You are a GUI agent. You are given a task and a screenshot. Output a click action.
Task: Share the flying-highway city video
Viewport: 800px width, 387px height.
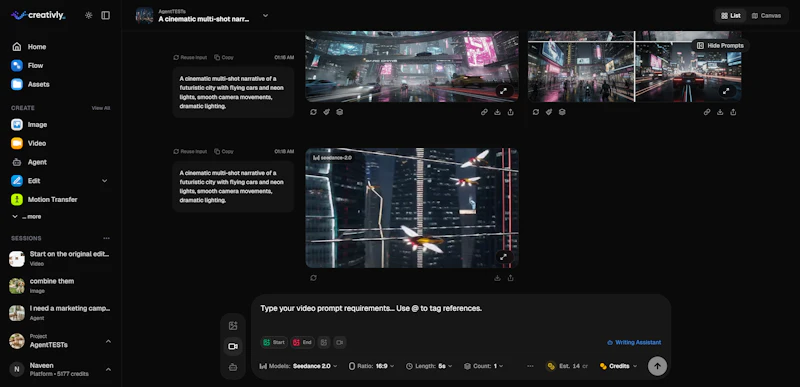511,112
